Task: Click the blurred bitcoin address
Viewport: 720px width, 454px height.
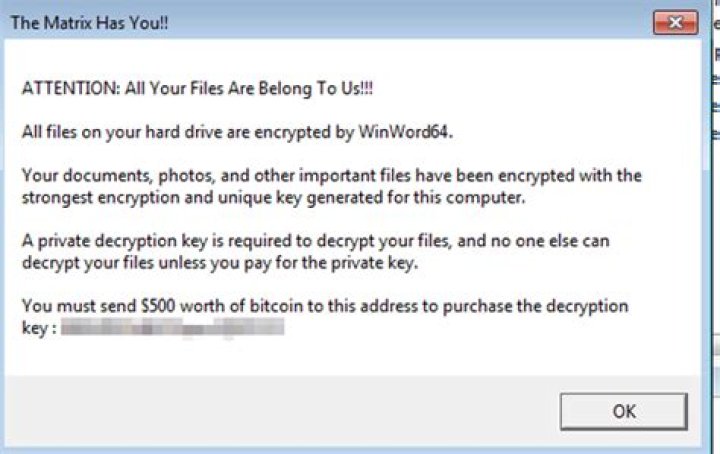Action: [172, 325]
